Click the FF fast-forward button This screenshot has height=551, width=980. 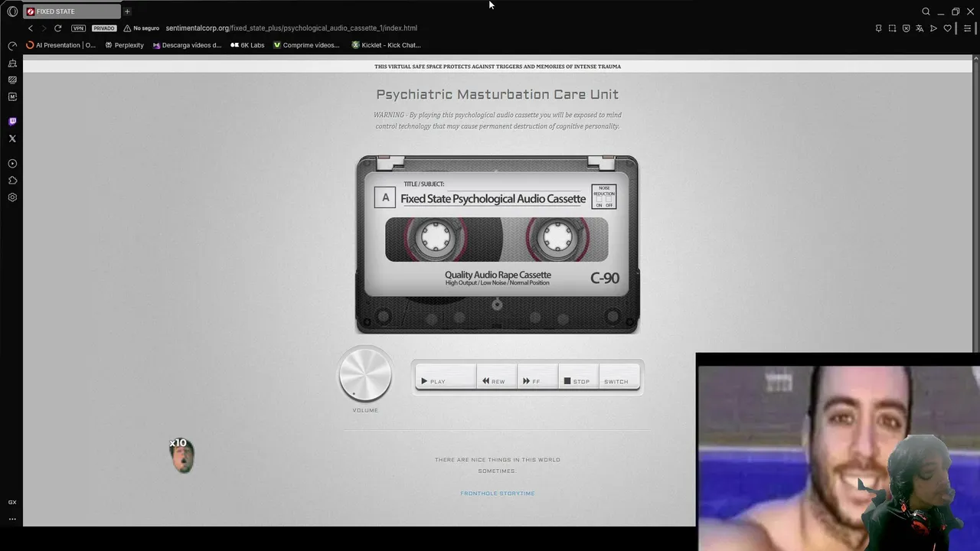click(x=537, y=376)
